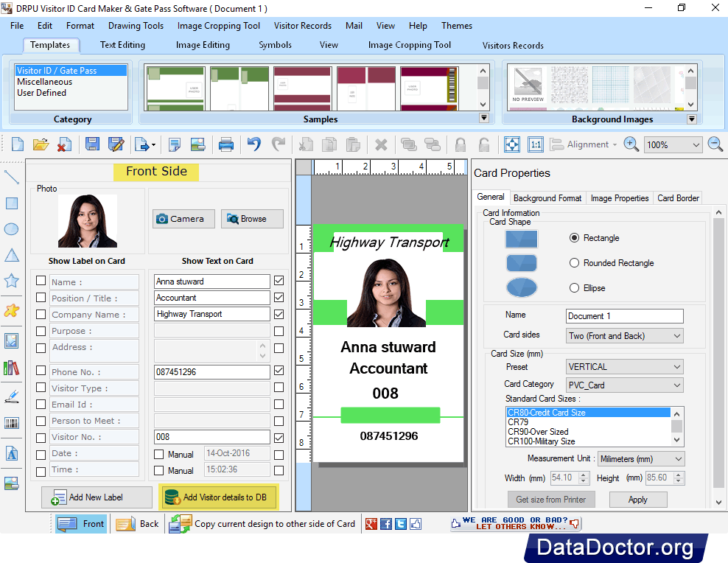Select the Rectangle drawing tool

[12, 203]
